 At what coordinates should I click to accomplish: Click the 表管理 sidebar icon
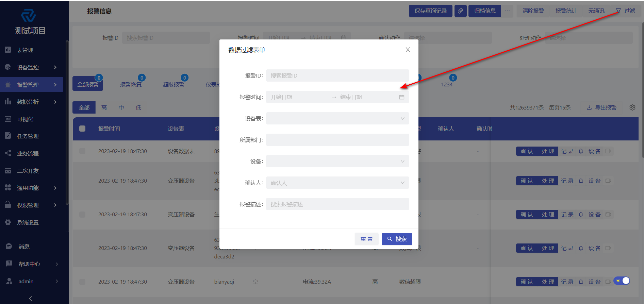pos(8,50)
